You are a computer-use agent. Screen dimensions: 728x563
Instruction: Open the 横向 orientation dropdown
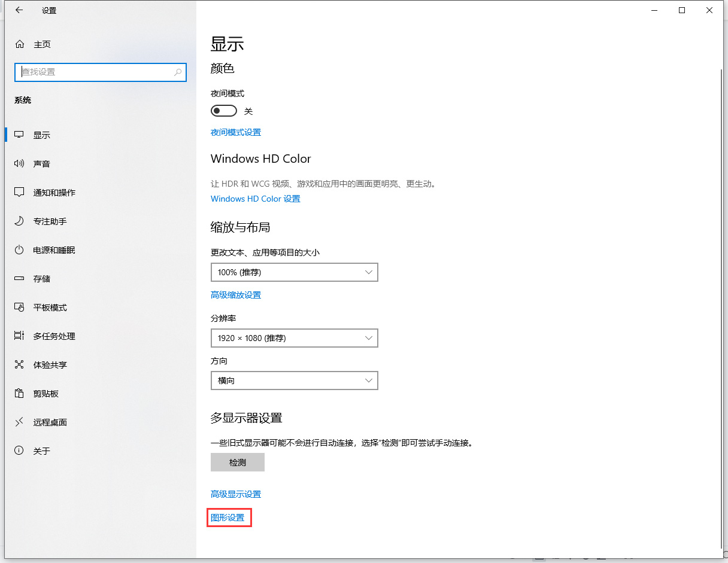(295, 381)
